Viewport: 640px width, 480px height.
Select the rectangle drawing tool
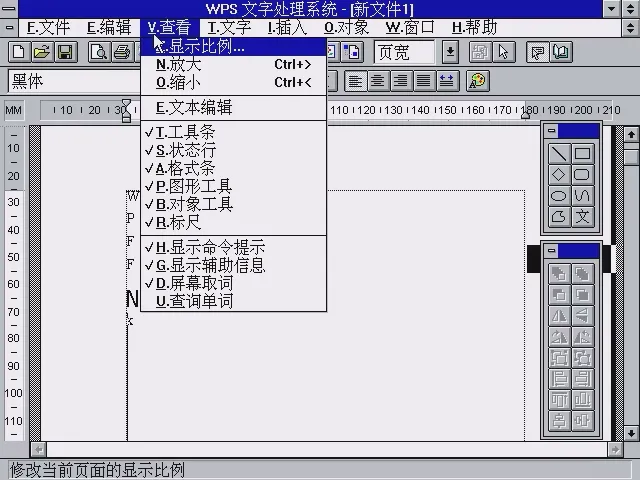[x=582, y=154]
